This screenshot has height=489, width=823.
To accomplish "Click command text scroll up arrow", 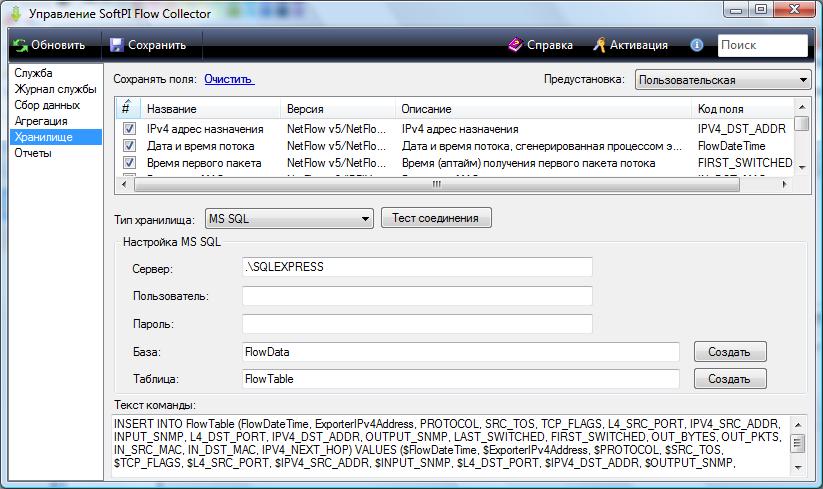I will click(x=798, y=424).
